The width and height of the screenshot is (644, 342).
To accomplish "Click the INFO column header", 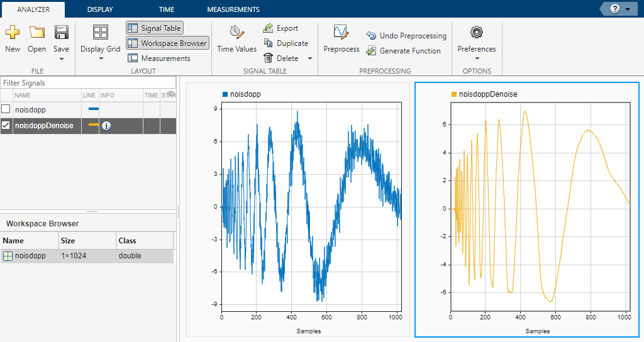I will pyautogui.click(x=107, y=96).
